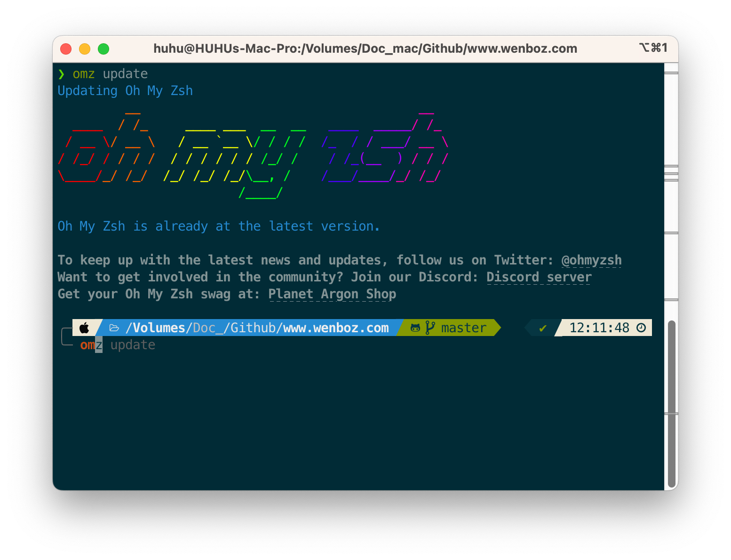Click the 'master' branch name segment

point(463,328)
